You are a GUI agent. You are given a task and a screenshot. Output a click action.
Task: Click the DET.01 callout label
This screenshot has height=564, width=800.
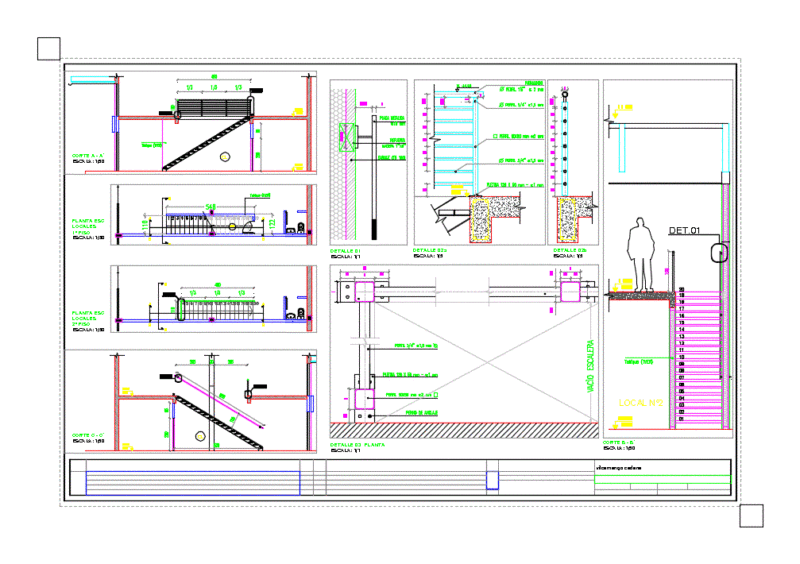point(684,231)
